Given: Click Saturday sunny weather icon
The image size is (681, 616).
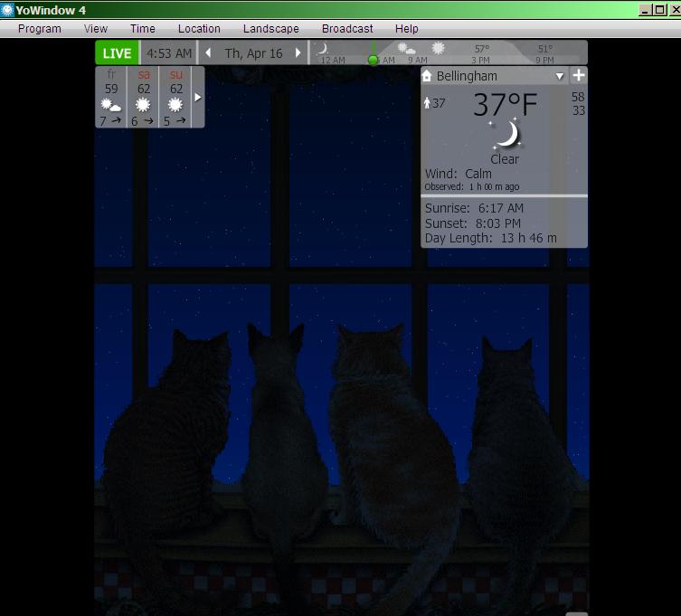Looking at the screenshot, I should click(143, 105).
